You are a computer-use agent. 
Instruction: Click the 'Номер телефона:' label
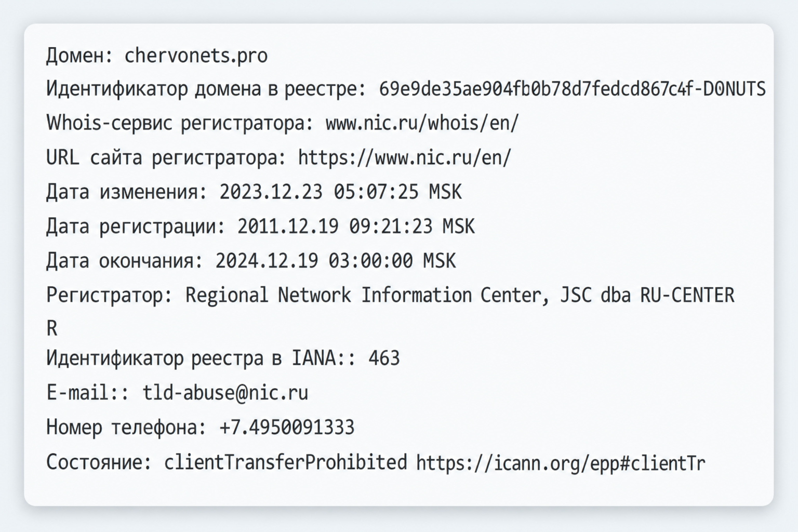point(127,428)
